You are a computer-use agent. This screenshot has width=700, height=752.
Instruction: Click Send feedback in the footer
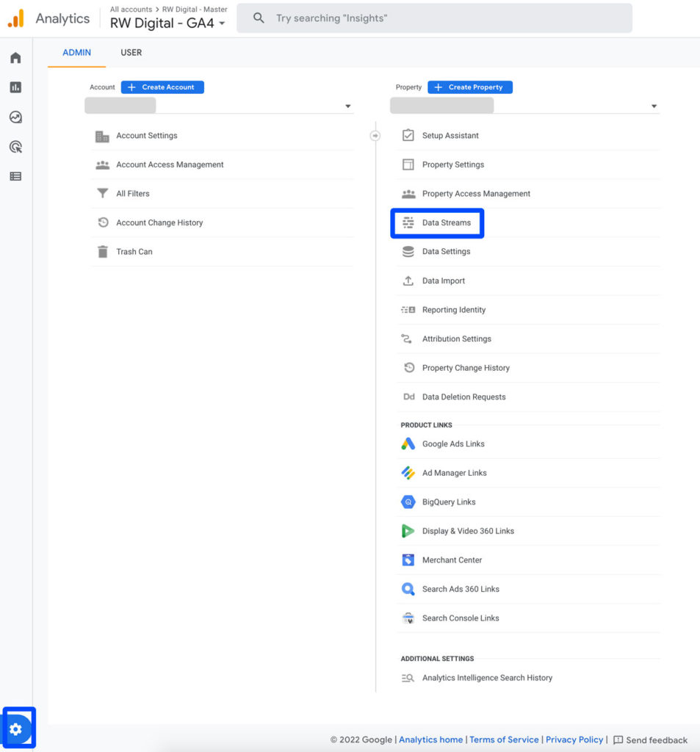[651, 740]
